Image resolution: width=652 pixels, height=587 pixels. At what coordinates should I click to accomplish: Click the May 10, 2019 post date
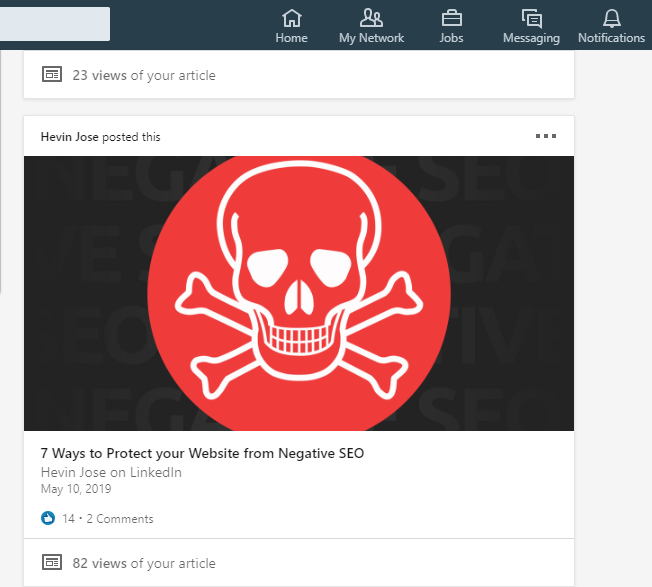[76, 490]
